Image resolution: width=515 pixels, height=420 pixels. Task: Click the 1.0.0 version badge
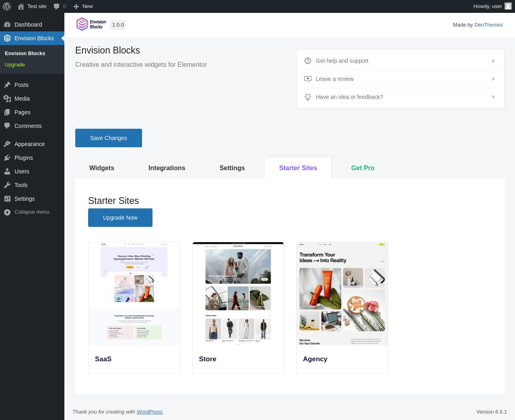[x=118, y=25]
